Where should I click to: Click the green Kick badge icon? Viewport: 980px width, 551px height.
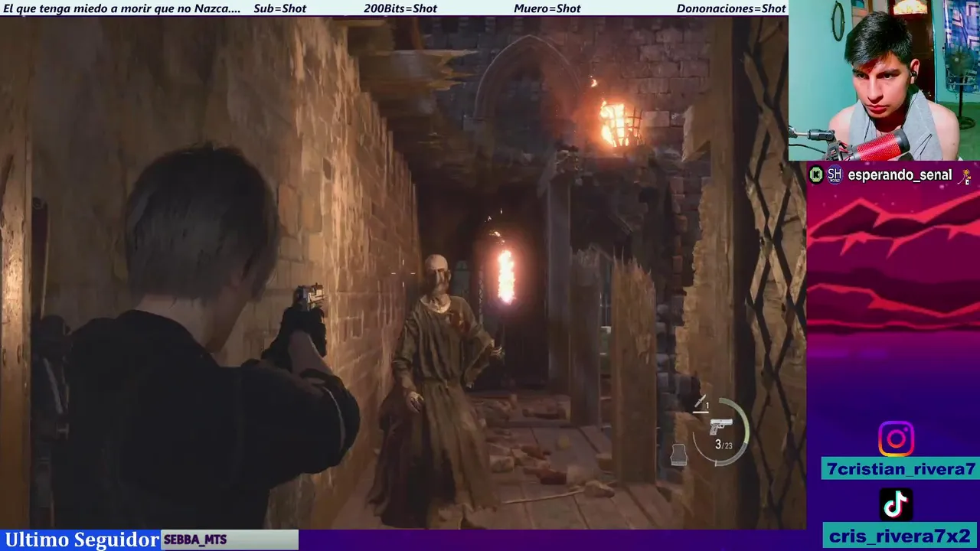coord(816,175)
